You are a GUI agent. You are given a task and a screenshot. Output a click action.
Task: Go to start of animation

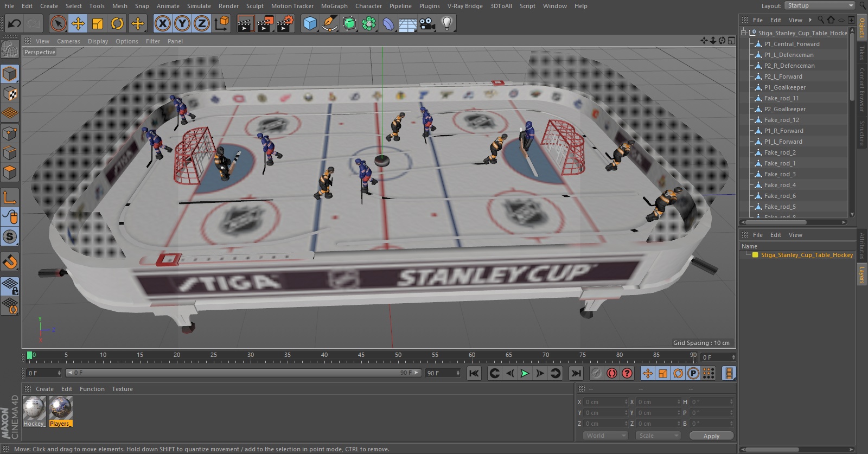[474, 373]
